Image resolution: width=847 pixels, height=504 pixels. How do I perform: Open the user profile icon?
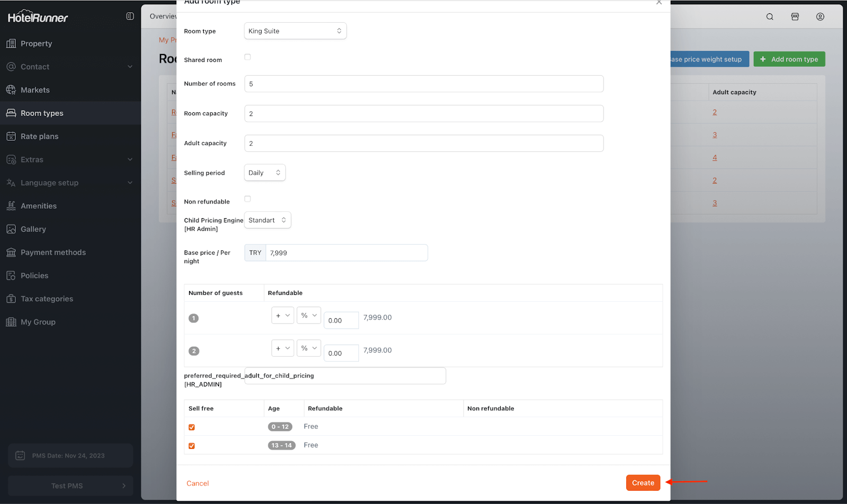[820, 17]
